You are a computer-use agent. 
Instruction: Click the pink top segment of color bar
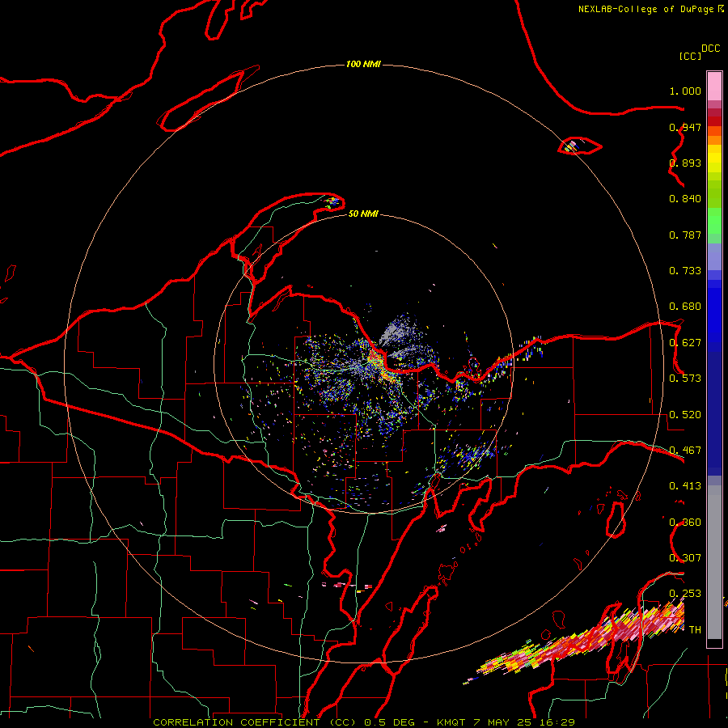(714, 87)
